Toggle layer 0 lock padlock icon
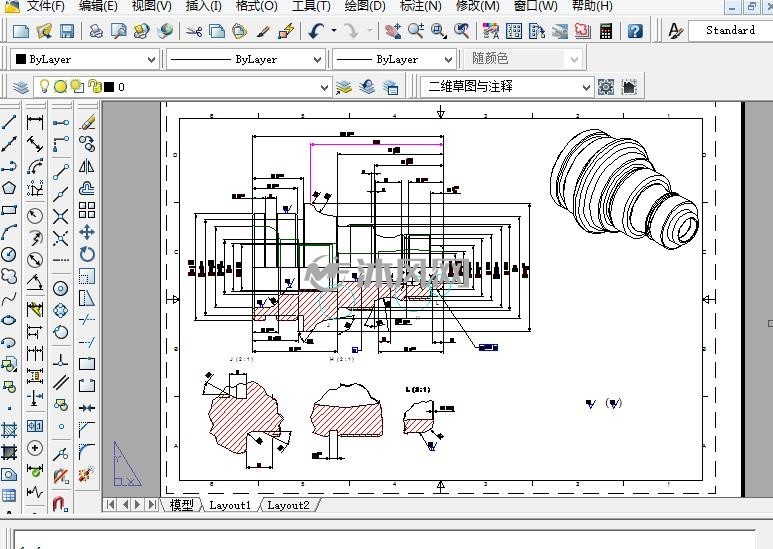773x549 pixels. tap(95, 87)
